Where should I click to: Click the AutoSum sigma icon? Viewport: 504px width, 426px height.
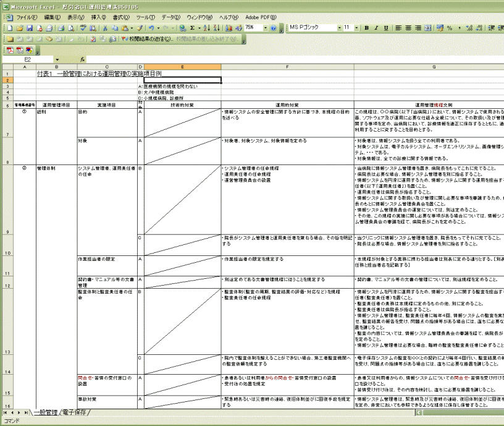[193, 28]
